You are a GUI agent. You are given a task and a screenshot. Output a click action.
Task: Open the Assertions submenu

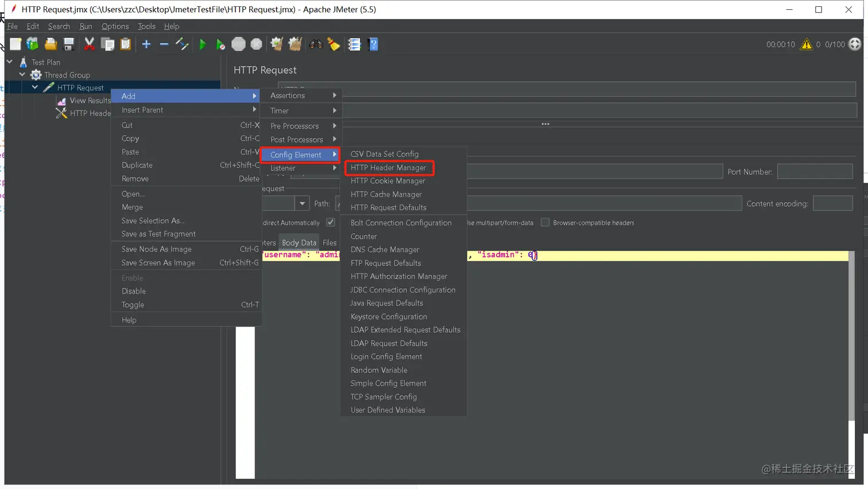(x=301, y=95)
